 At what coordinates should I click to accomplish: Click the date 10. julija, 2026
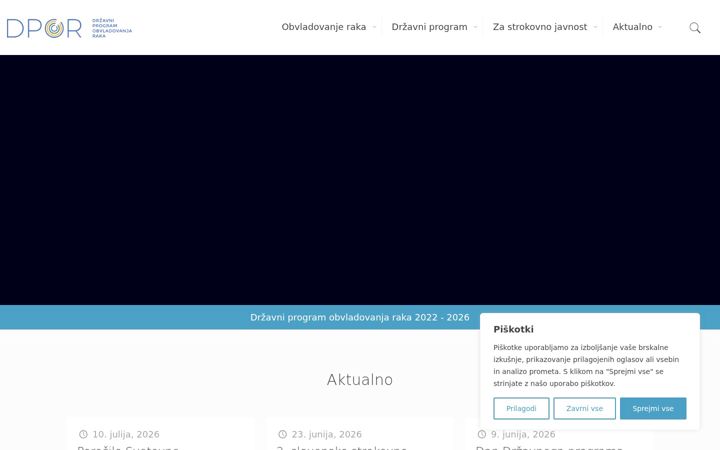click(x=126, y=434)
